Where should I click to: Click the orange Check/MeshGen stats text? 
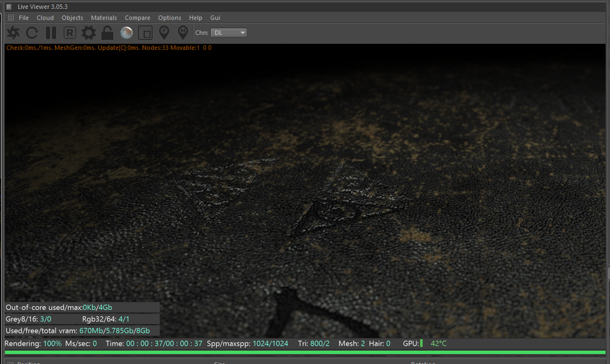(109, 48)
